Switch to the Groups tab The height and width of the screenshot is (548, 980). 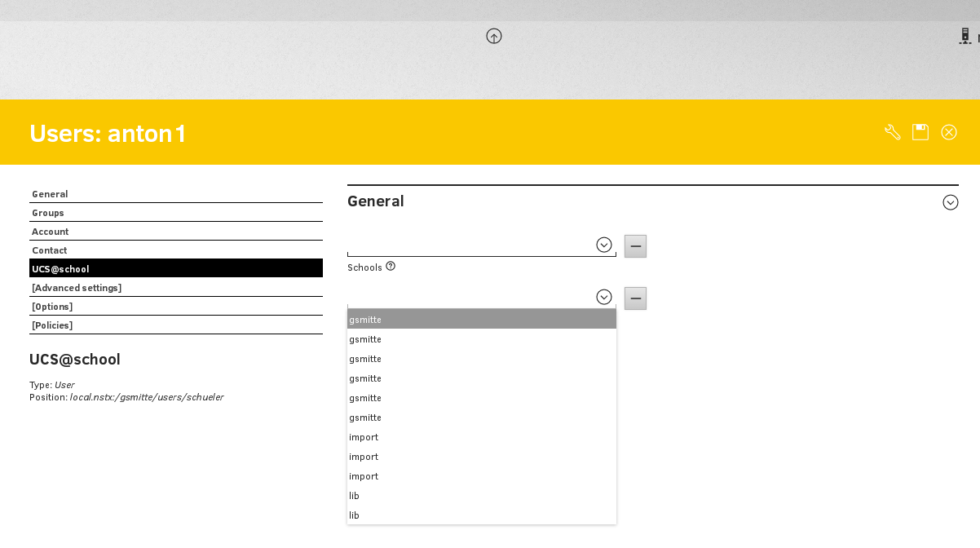pos(48,213)
